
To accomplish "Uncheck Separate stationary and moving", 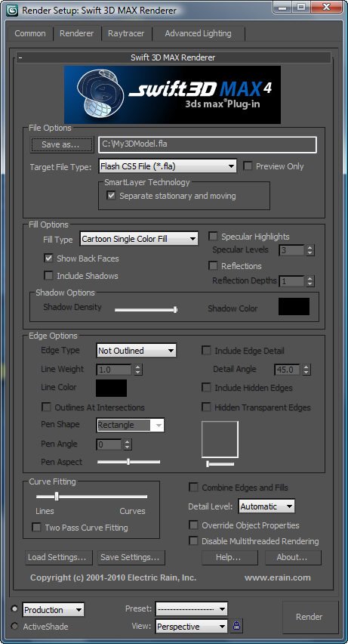I will (111, 196).
